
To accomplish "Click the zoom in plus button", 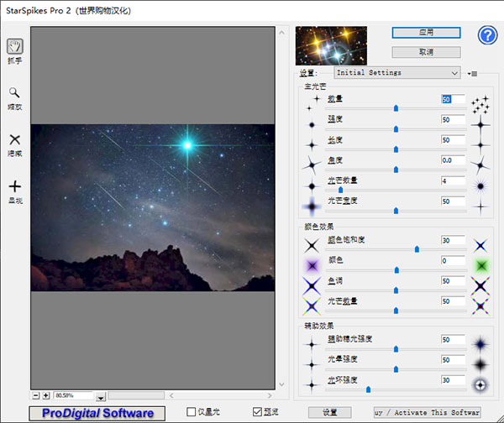I will pos(46,394).
